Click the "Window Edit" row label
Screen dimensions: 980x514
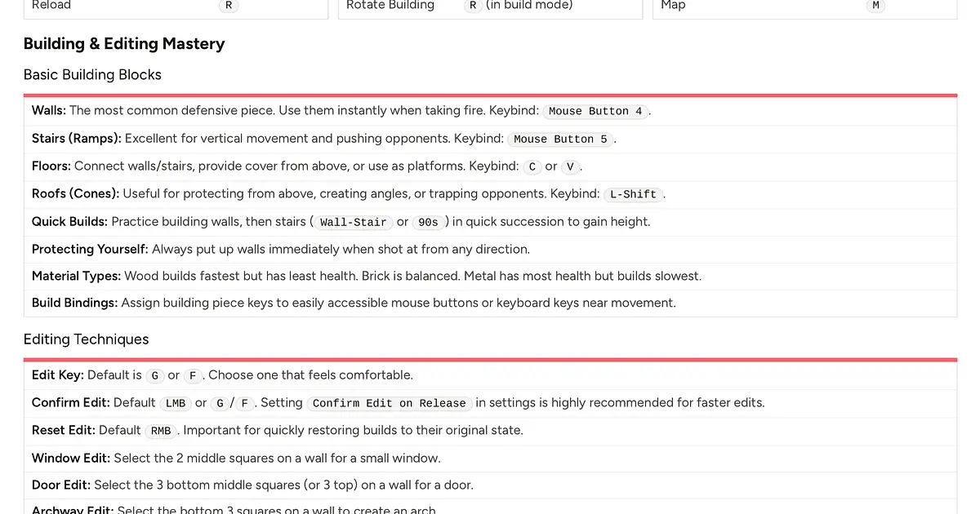point(71,458)
